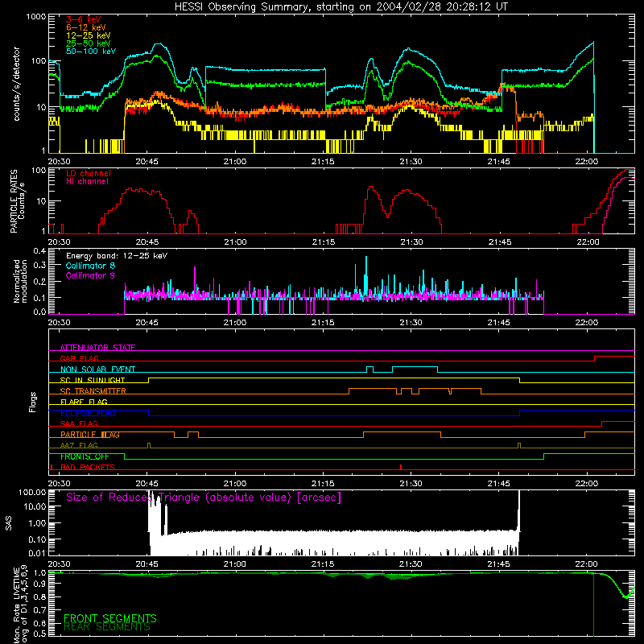Select the "FRONT SEGMENTS" legend label
This screenshot has height=644, width=644.
coord(110,618)
